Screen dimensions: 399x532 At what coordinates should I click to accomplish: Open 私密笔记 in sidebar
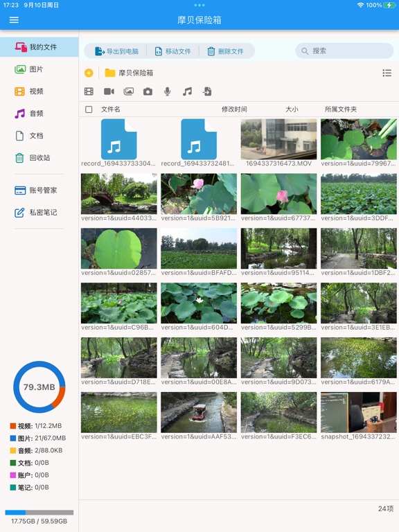click(x=39, y=213)
